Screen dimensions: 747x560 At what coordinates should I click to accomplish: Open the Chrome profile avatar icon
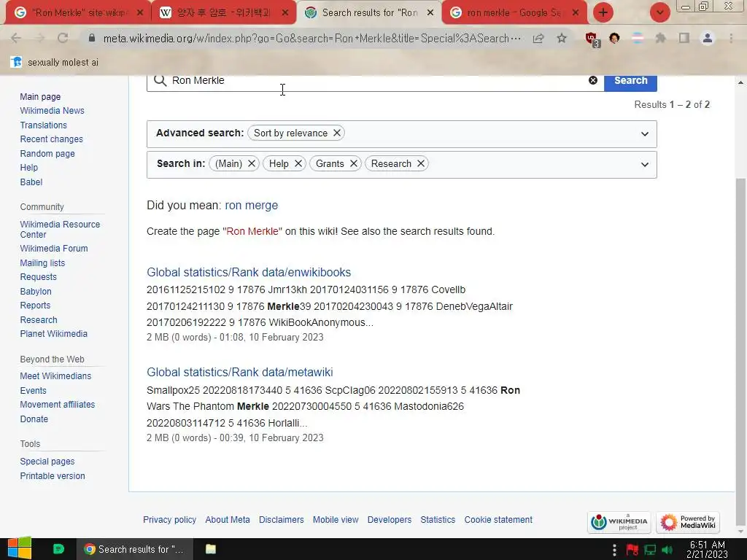[708, 38]
